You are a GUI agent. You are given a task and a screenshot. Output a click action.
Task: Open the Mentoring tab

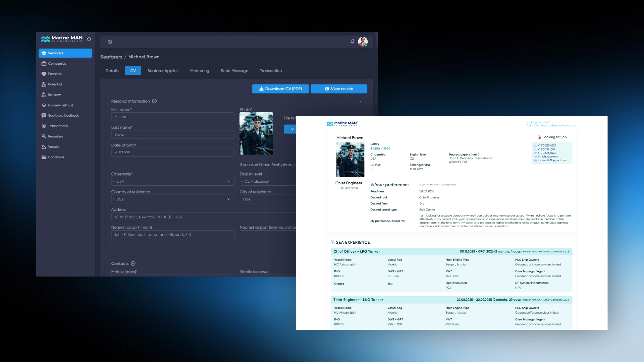200,71
